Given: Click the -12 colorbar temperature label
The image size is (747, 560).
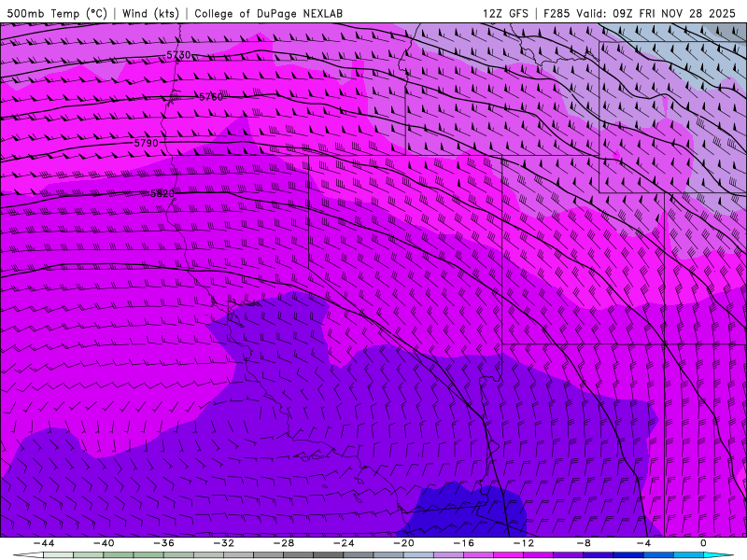Looking at the screenshot, I should tap(524, 543).
